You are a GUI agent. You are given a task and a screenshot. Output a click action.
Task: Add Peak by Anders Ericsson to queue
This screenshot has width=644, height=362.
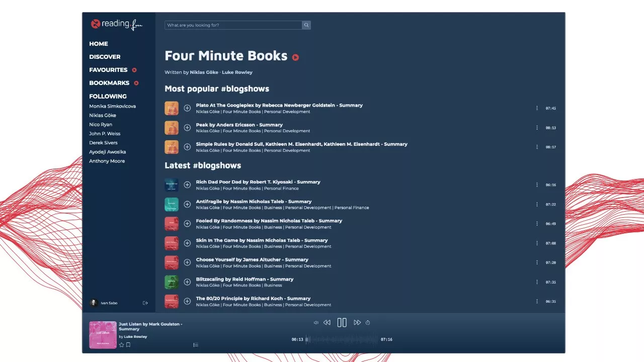[187, 128]
